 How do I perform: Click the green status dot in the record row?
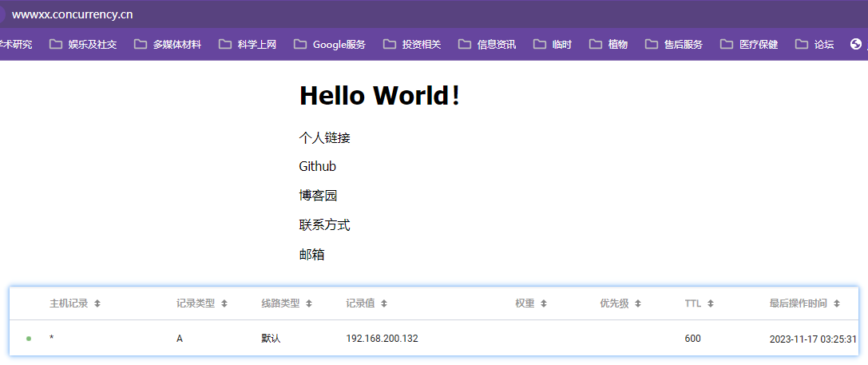29,339
